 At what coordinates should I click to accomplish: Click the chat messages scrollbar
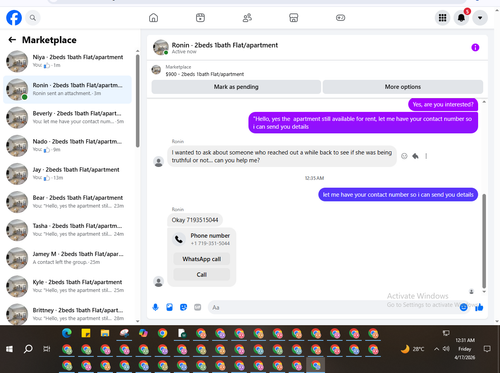coord(484,241)
